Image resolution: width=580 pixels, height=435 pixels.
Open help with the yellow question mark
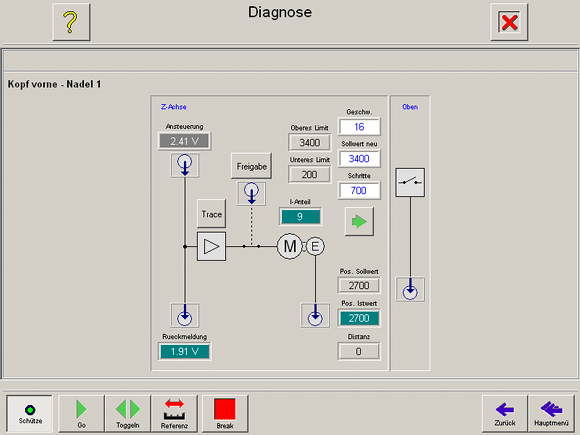[71, 22]
